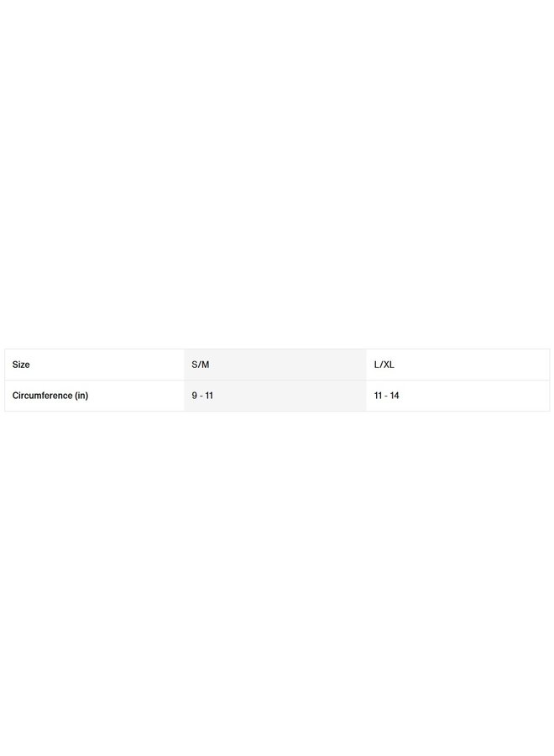Click the number 14 in the L/XL range

(x=395, y=396)
